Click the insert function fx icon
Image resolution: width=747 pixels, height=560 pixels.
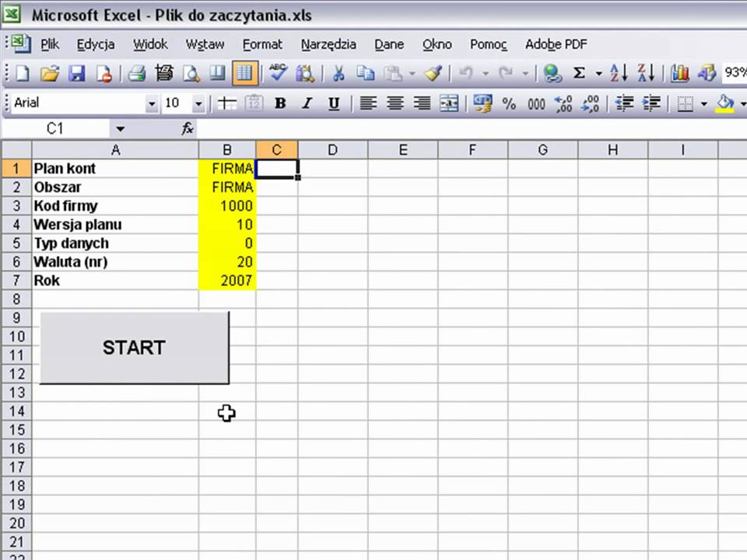point(188,128)
